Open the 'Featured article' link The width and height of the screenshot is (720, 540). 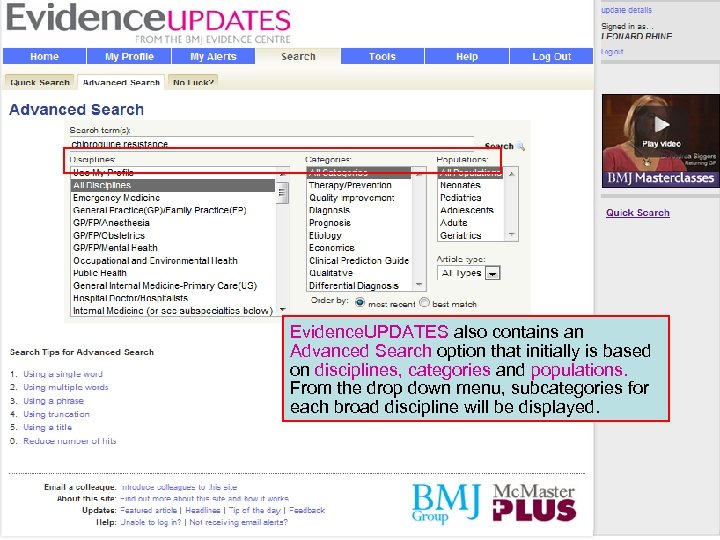[x=148, y=510]
